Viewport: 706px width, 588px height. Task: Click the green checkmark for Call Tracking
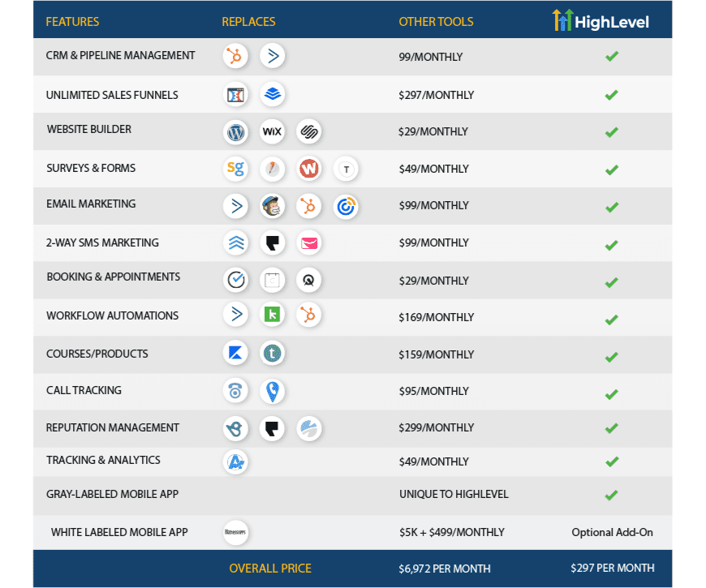pyautogui.click(x=611, y=394)
